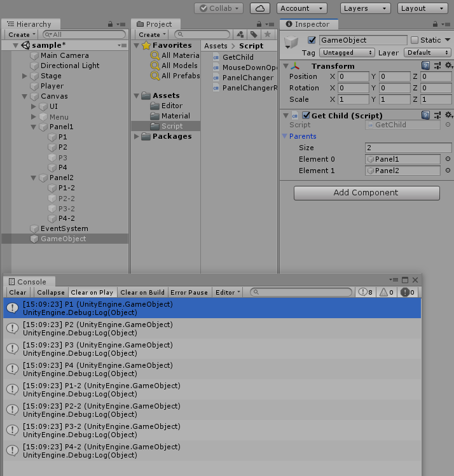
Task: Open Transform component help reference icon
Action: tap(426, 66)
